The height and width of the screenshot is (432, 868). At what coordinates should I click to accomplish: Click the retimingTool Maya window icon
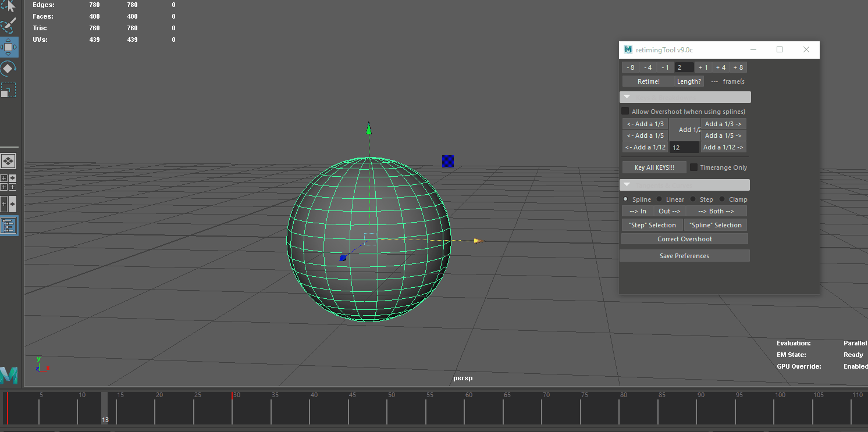pyautogui.click(x=628, y=50)
